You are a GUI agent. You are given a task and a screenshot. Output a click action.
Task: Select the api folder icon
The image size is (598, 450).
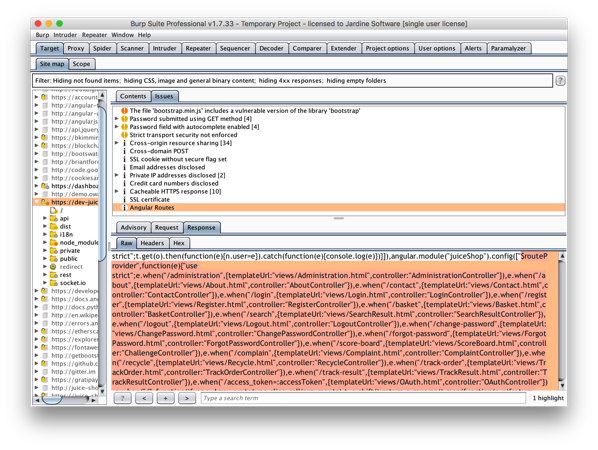click(54, 218)
